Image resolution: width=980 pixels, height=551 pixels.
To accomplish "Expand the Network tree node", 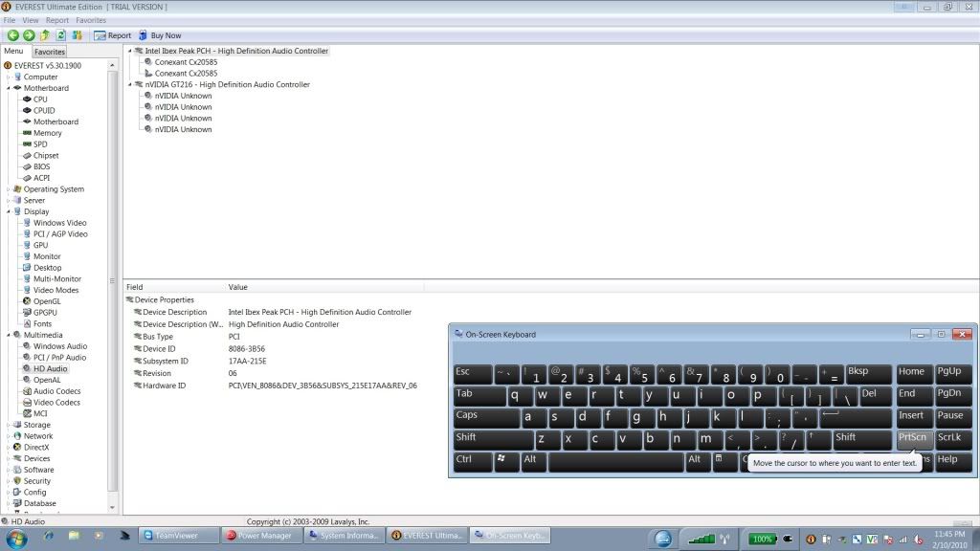I will [x=9, y=436].
